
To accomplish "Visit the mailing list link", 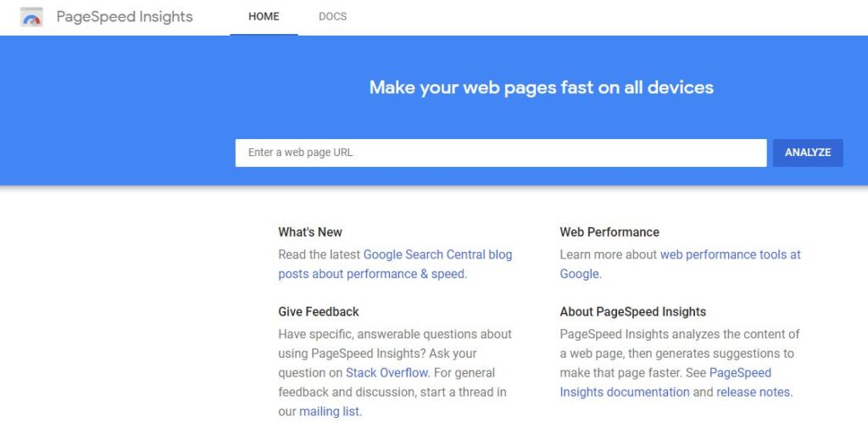I will point(330,411).
